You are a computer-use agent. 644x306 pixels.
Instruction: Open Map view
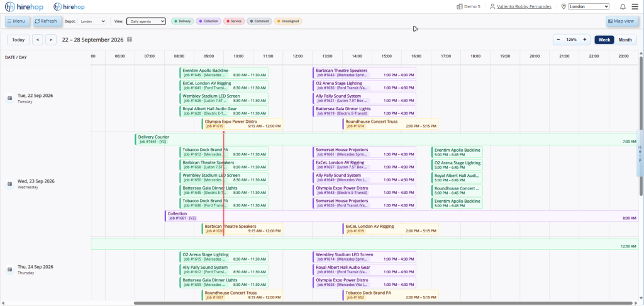point(622,21)
